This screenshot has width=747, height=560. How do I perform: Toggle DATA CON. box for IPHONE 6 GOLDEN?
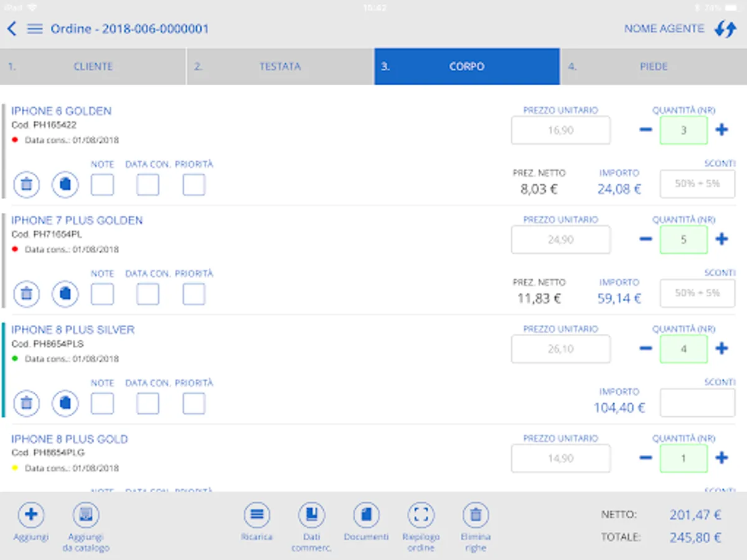click(148, 185)
